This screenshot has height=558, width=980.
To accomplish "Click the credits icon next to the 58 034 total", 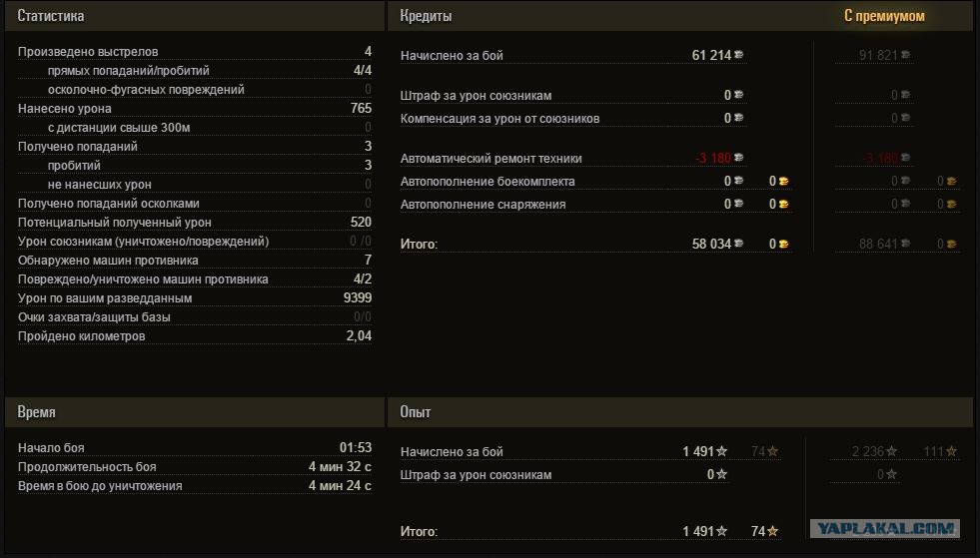I will pos(739,244).
